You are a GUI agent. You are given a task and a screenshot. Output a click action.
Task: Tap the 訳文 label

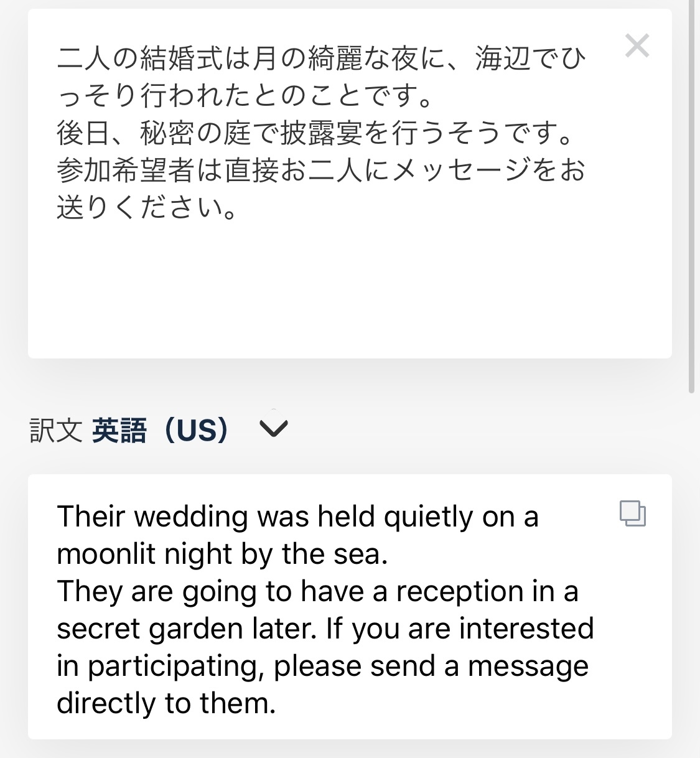coord(56,431)
